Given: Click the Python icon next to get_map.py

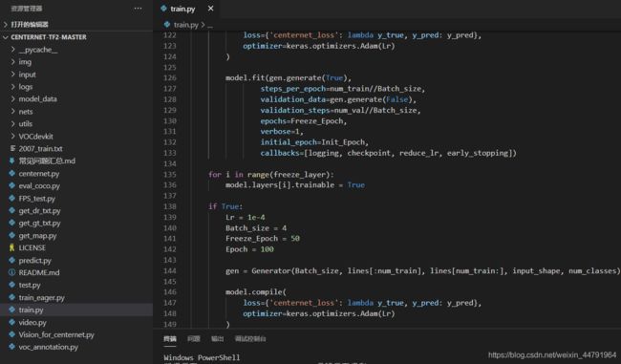Looking at the screenshot, I should [x=11, y=235].
